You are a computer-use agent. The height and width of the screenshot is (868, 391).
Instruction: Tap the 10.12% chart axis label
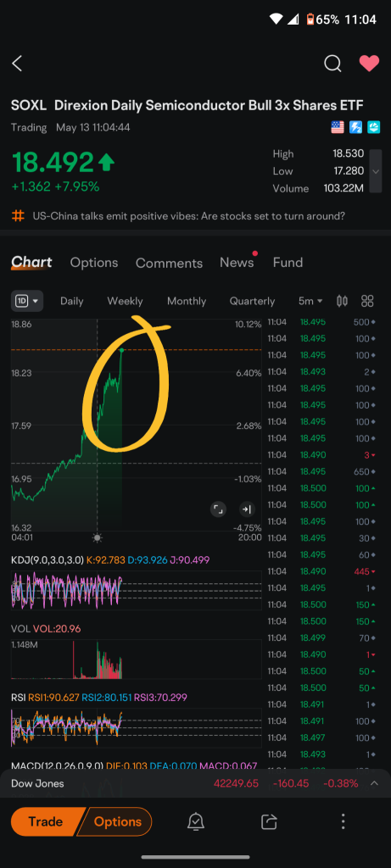(249, 325)
